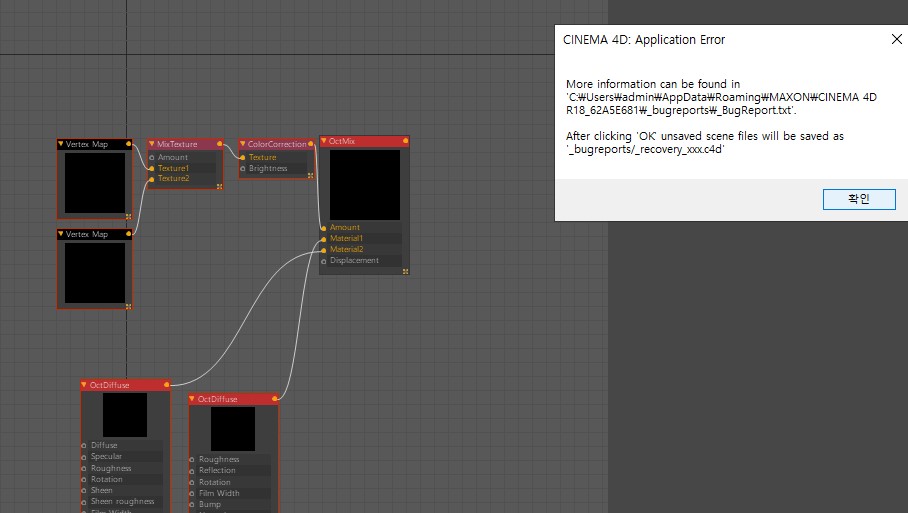908x513 pixels.
Task: Click the OctMix output port dot
Action: pos(405,141)
